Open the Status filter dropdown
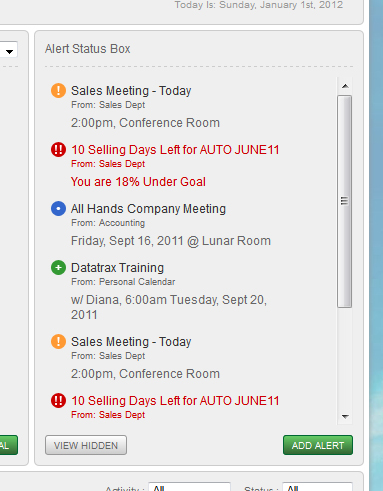The height and width of the screenshot is (491, 383). pyautogui.click(x=317, y=487)
